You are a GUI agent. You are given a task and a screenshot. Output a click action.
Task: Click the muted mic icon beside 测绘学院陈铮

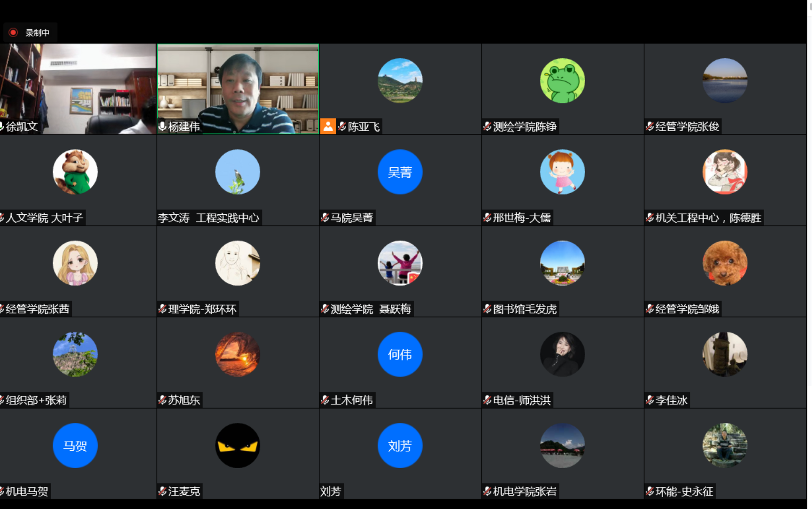click(x=487, y=126)
